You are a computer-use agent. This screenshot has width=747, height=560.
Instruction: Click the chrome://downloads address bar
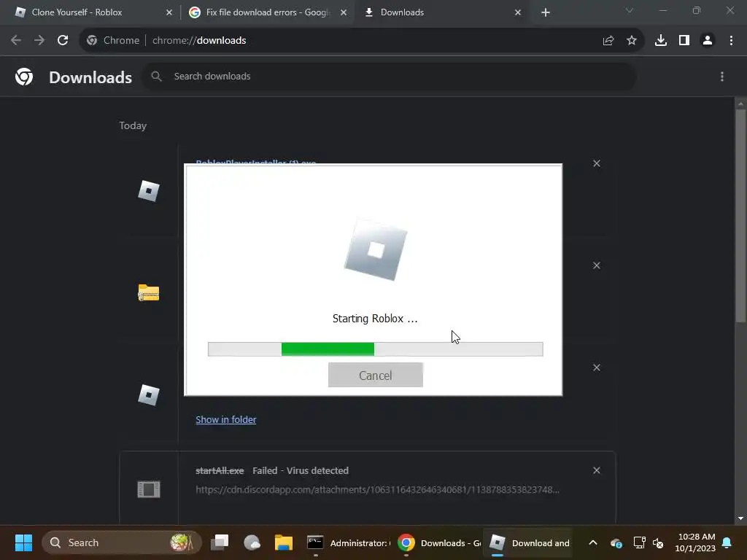pos(362,41)
